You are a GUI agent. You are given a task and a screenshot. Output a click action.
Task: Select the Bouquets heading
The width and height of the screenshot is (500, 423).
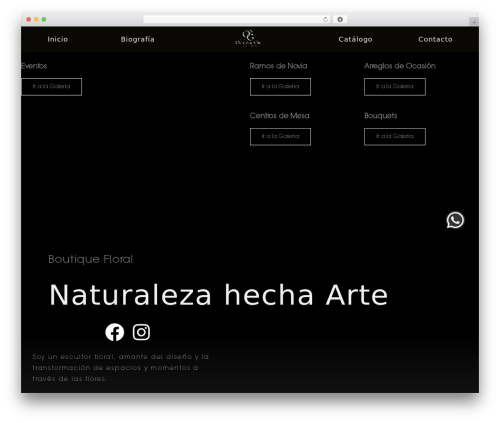point(380,116)
